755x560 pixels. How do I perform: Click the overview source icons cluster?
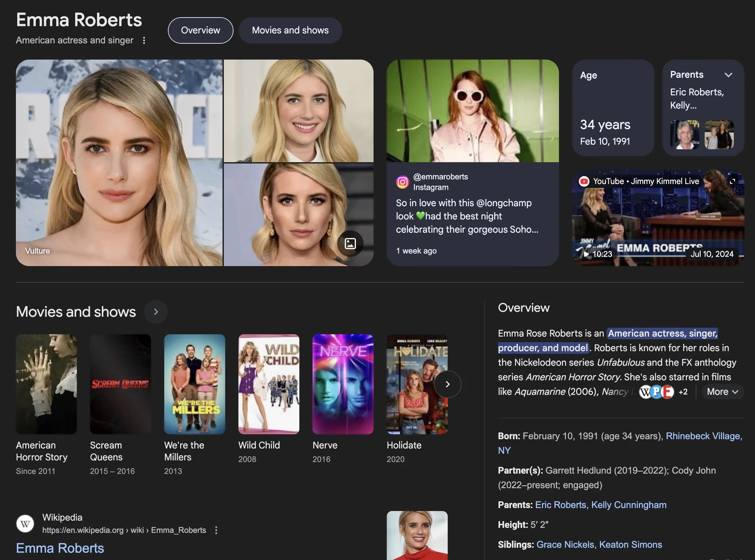656,392
